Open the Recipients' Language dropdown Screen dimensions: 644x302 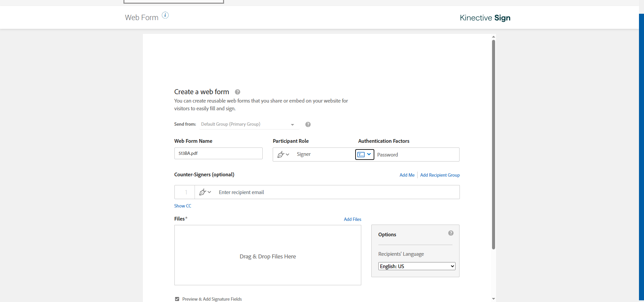[x=417, y=266]
